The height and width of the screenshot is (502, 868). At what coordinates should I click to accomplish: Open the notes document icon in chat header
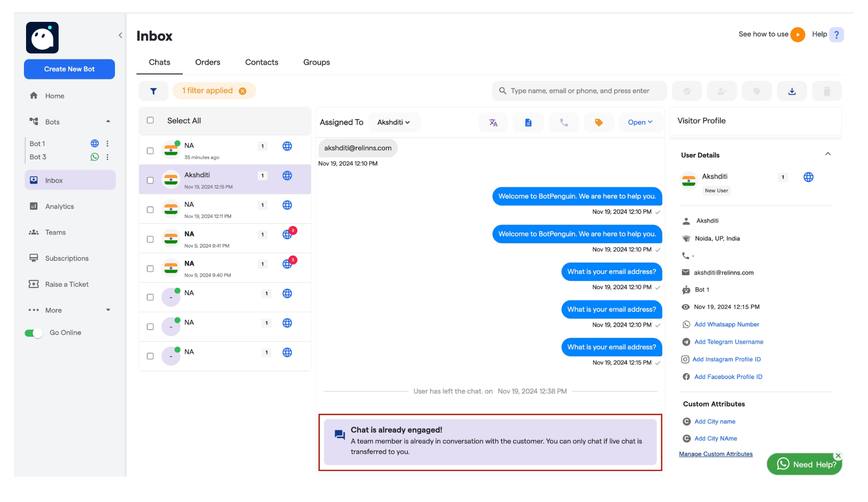[528, 123]
